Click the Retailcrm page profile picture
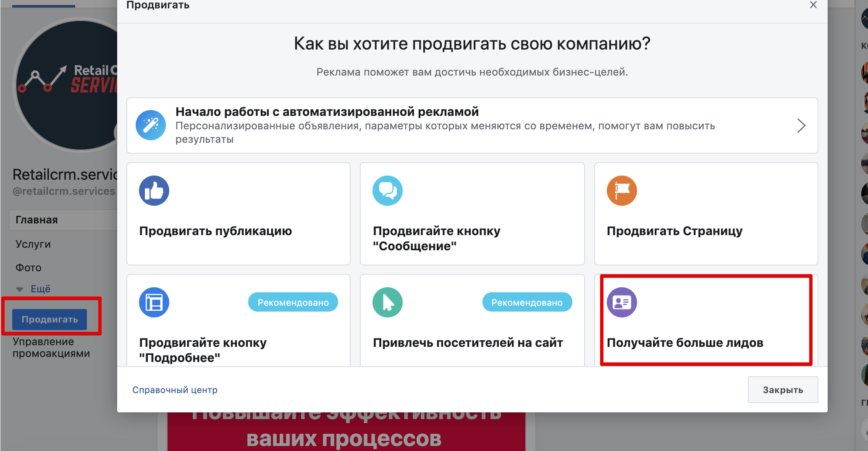This screenshot has height=451, width=868. tap(67, 85)
